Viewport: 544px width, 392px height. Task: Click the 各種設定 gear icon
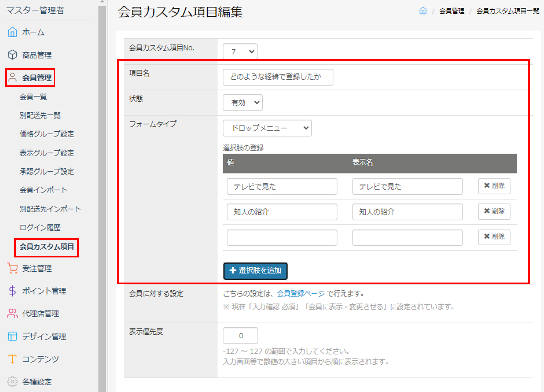click(x=12, y=381)
